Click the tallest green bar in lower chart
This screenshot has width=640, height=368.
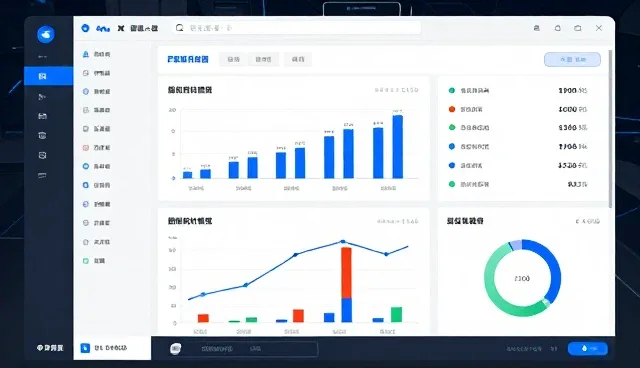click(x=396, y=315)
